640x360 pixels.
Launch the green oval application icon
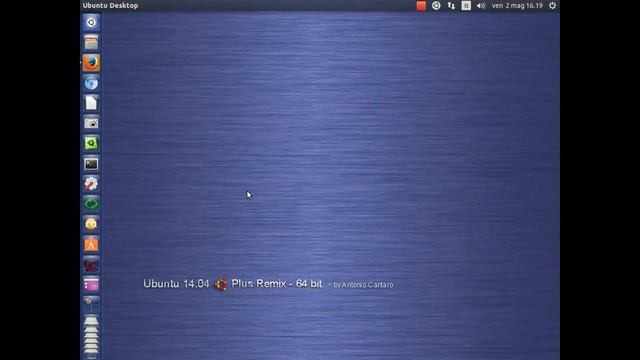91,204
